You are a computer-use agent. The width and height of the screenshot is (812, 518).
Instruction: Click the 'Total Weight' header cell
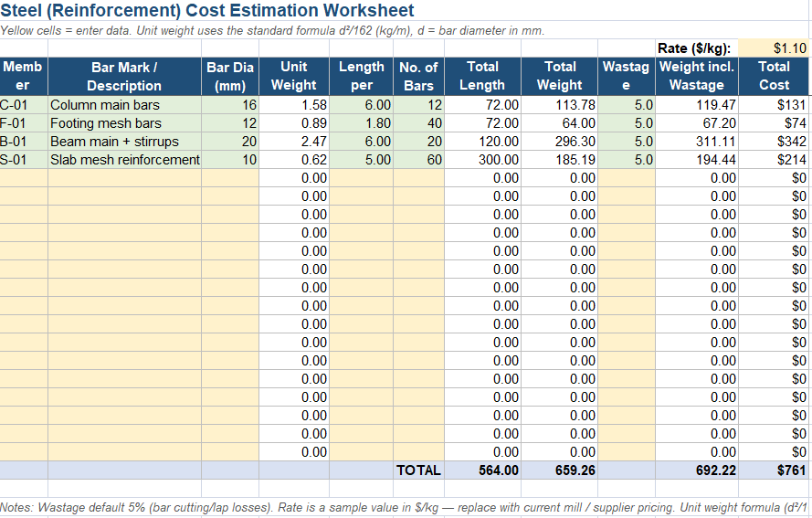pos(559,76)
